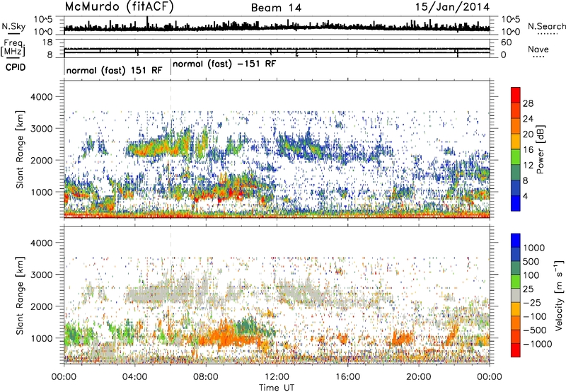Click the red bottom of Velocity colorbar
This screenshot has width=566, height=392.
coord(516,350)
